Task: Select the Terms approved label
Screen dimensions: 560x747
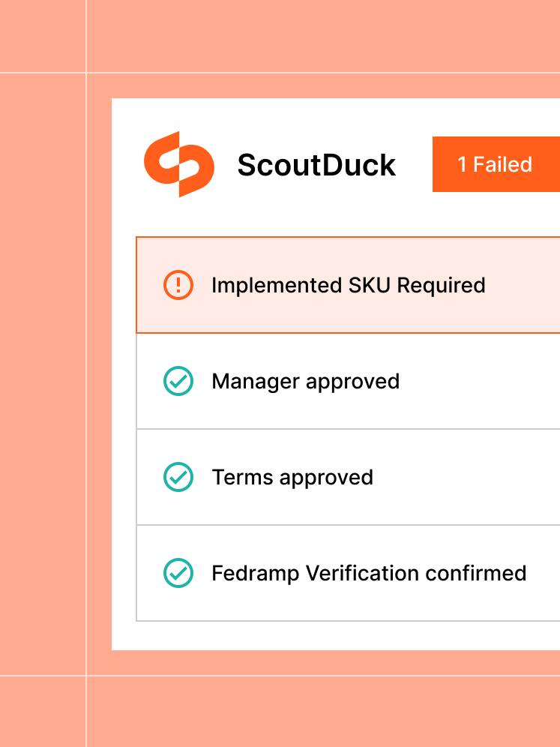Action: 292,477
